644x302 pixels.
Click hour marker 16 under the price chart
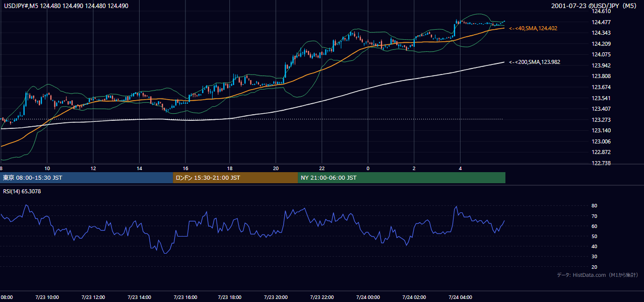pos(185,168)
